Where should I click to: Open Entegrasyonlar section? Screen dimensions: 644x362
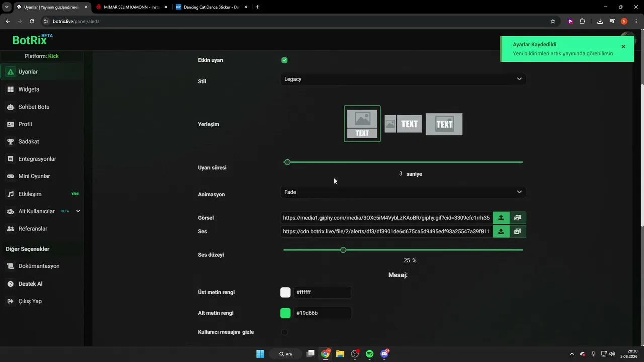pos(42,159)
